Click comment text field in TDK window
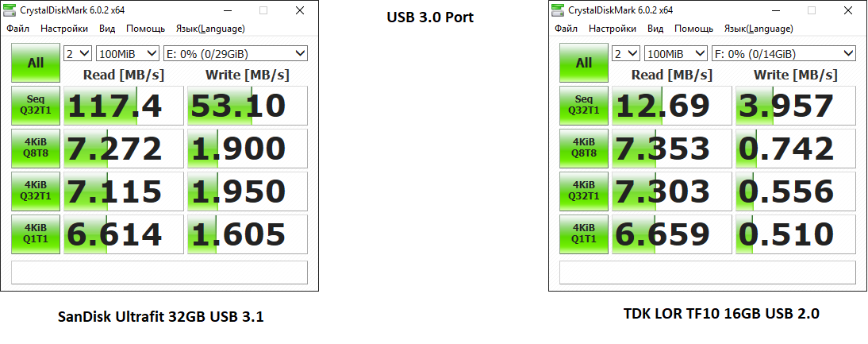 coord(708,272)
